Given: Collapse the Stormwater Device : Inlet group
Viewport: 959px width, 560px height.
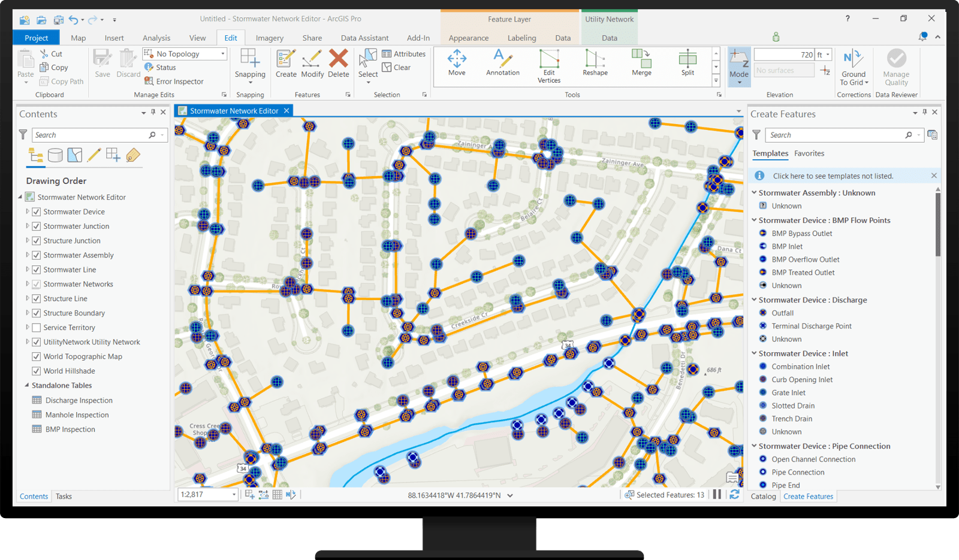Looking at the screenshot, I should coord(754,353).
